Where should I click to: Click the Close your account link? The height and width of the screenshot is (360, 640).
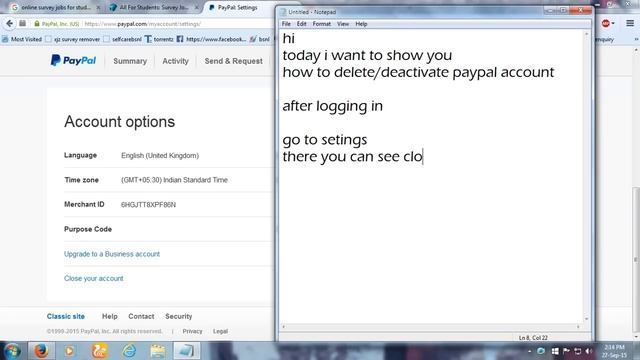pyautogui.click(x=93, y=278)
